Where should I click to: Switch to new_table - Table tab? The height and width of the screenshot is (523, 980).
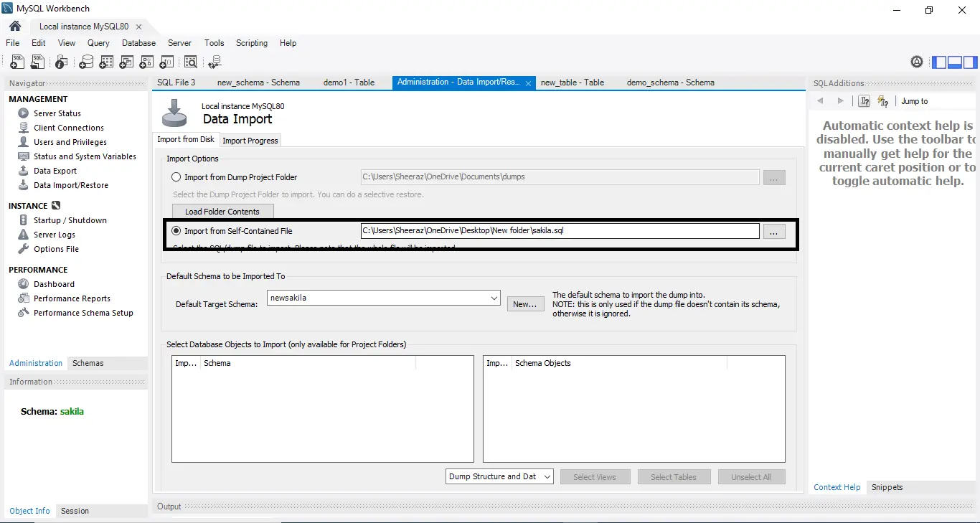pyautogui.click(x=572, y=83)
